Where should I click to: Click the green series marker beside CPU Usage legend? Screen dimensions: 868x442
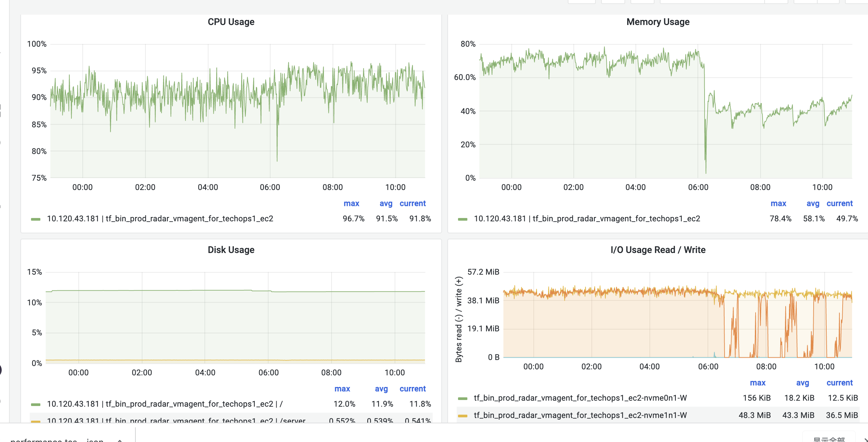tap(36, 218)
